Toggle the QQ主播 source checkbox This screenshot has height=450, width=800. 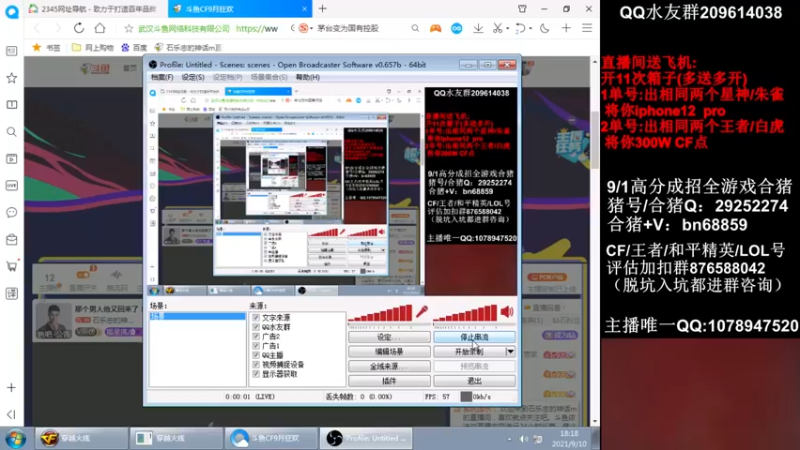click(x=256, y=355)
